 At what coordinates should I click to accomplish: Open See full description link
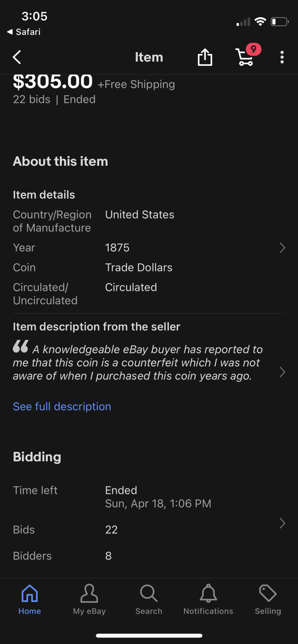(62, 407)
